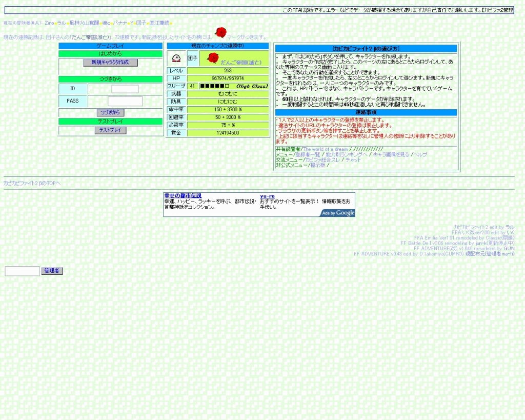The width and height of the screenshot is (525, 420).
Task: Click the カビカビファイト2 βの遊び方 header
Action: pos(366,49)
